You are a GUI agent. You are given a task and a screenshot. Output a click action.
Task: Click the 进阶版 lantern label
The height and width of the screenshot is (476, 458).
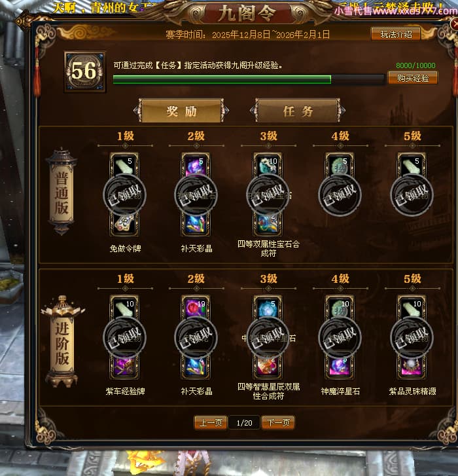(x=62, y=342)
